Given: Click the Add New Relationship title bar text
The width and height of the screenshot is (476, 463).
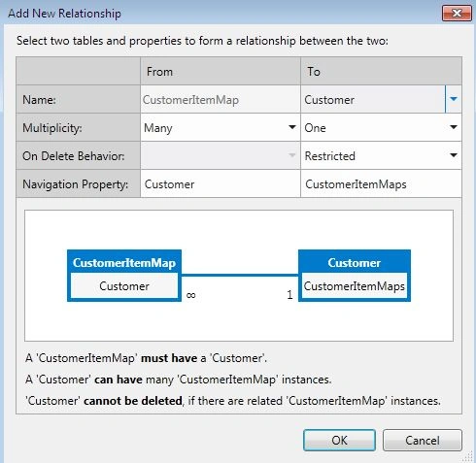Looking at the screenshot, I should tap(64, 14).
